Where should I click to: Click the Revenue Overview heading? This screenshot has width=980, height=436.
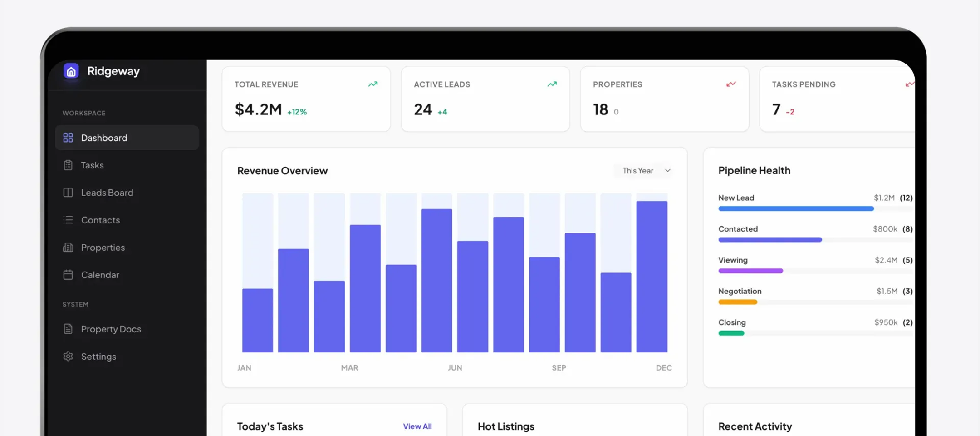[282, 171]
